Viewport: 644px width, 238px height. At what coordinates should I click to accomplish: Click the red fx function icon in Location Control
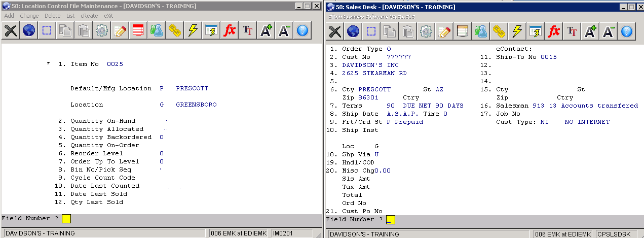(x=230, y=30)
